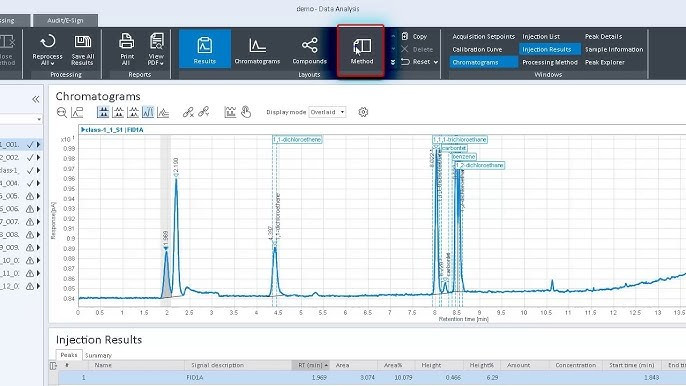Select the third peak display mode icon

133,112
